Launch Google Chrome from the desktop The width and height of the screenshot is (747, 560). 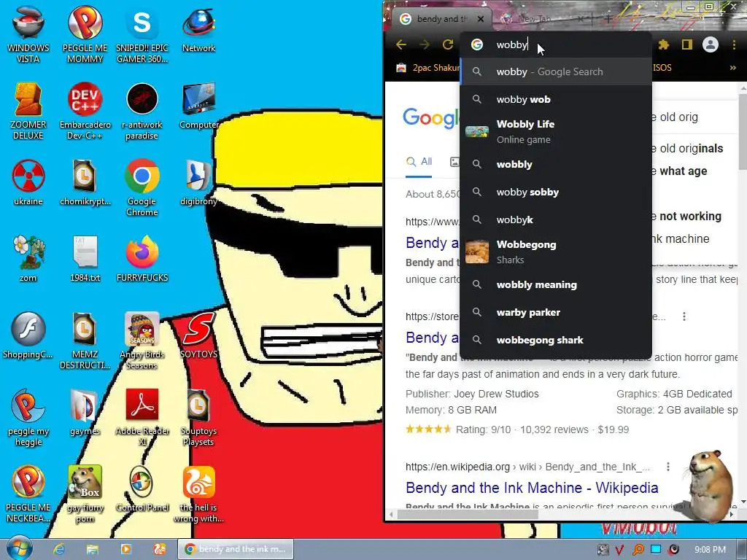click(x=142, y=187)
